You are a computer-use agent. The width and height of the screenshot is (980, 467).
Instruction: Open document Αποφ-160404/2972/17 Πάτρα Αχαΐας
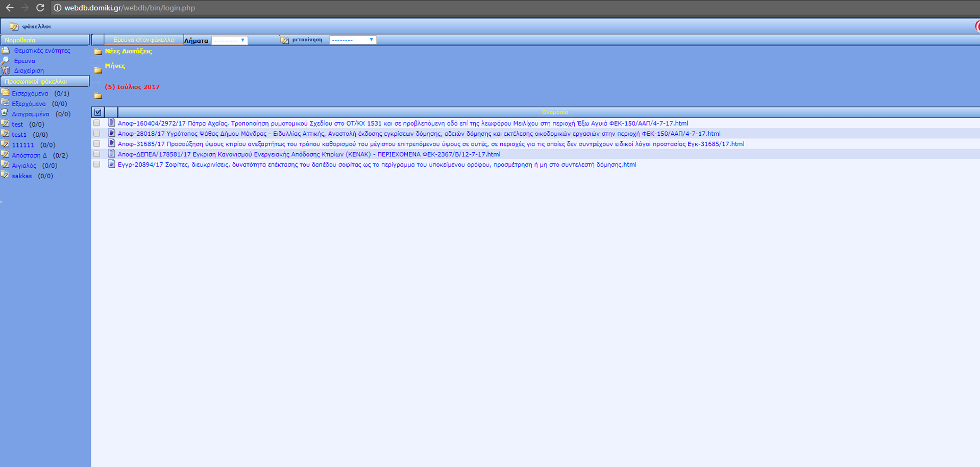point(403,124)
